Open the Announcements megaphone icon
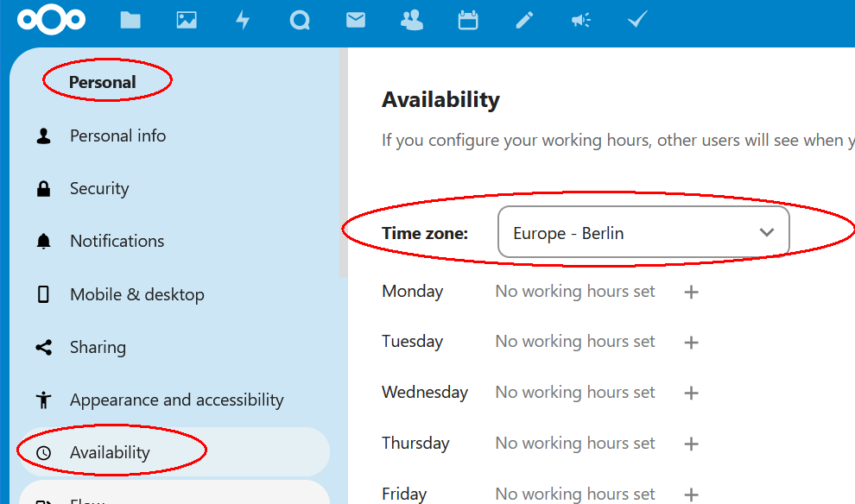This screenshot has height=504, width=855. (580, 20)
